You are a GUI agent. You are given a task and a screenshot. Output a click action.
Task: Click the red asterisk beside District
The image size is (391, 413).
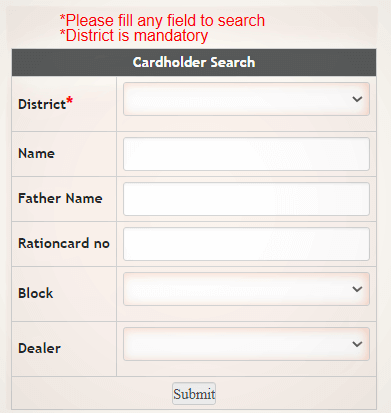[69, 100]
